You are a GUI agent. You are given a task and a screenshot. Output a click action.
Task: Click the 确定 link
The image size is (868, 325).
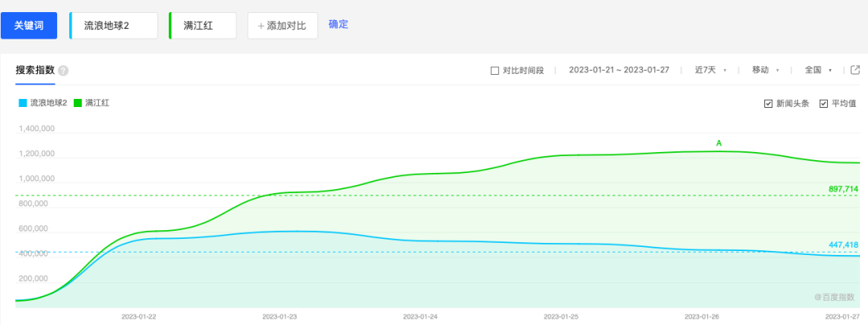(338, 25)
